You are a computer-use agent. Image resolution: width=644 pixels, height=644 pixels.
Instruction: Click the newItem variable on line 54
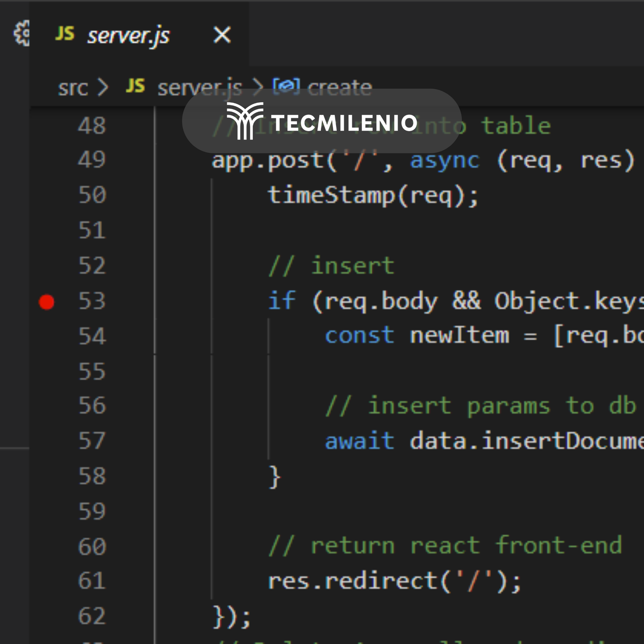[x=459, y=336]
